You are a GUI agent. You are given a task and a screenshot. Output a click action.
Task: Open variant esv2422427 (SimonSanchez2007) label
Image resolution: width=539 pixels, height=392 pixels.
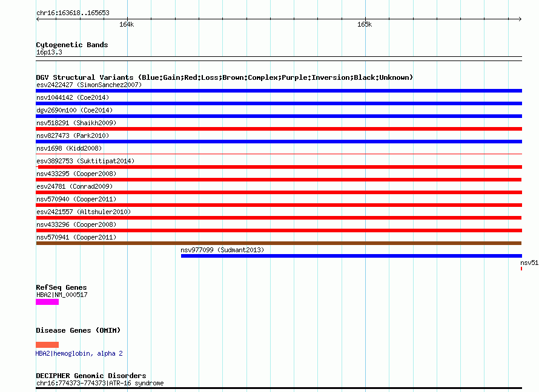[x=89, y=85]
